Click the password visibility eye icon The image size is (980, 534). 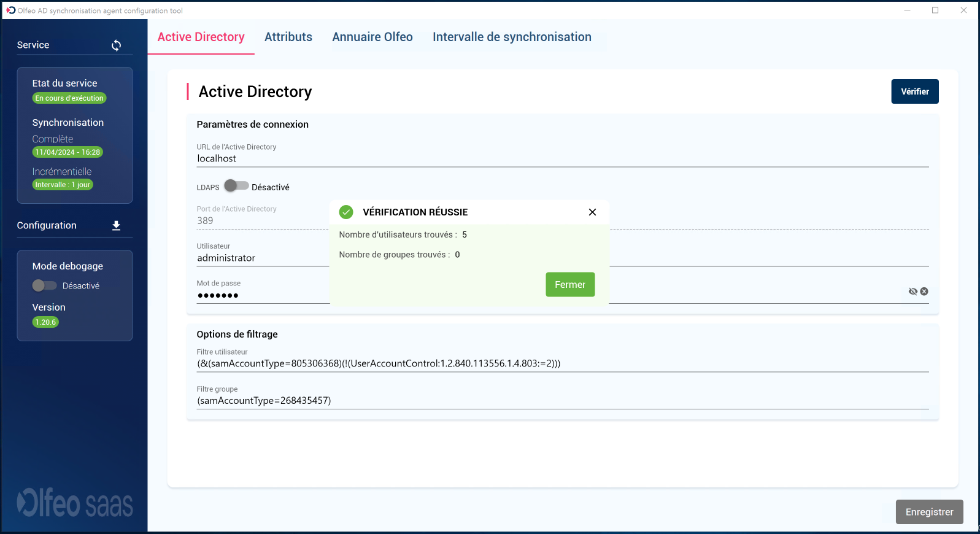click(912, 292)
